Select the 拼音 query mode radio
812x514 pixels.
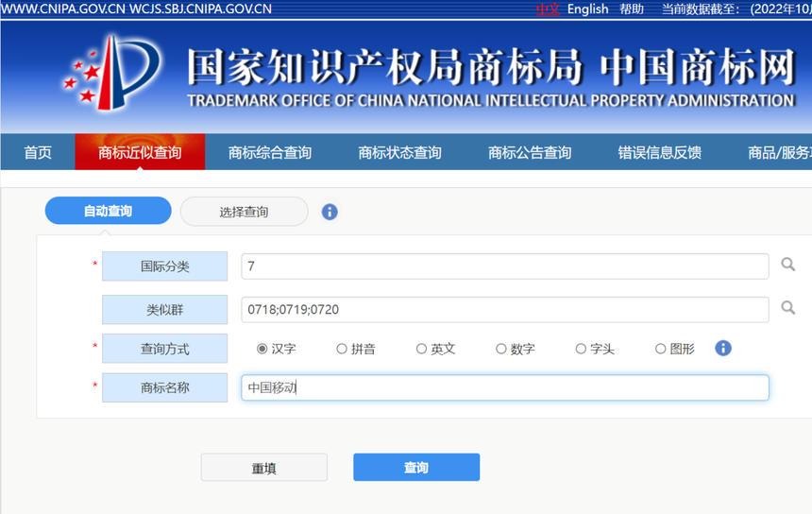[341, 349]
